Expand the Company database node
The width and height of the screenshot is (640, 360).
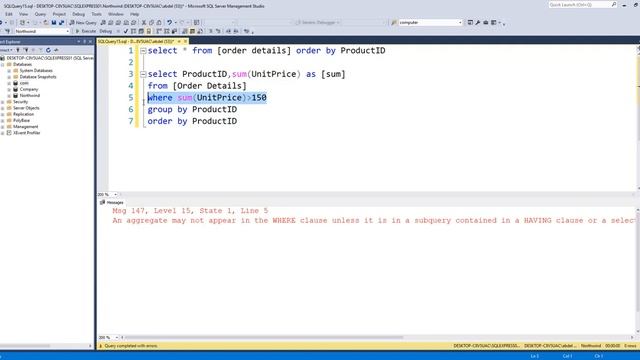click(x=9, y=89)
